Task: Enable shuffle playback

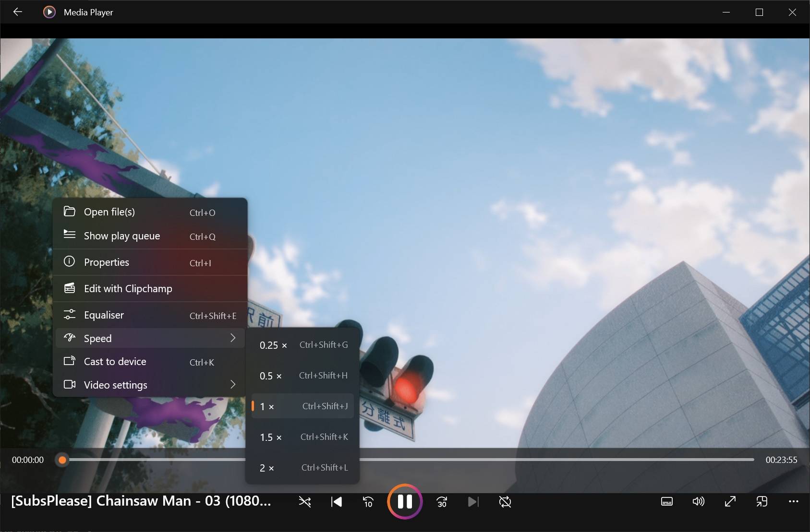Action: coord(304,502)
